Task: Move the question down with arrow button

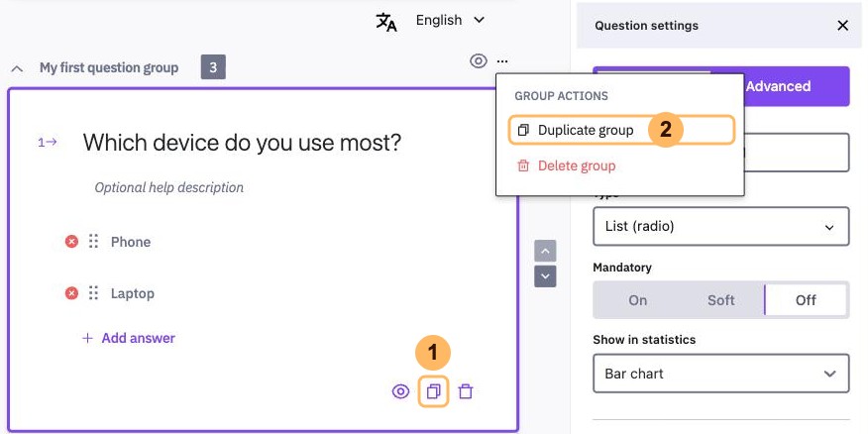Action: (x=545, y=276)
